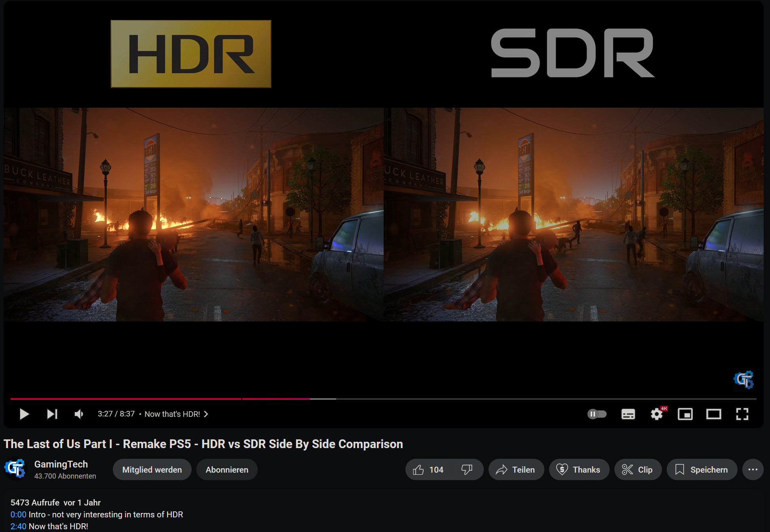The image size is (770, 532).
Task: Play the video
Action: tap(24, 414)
